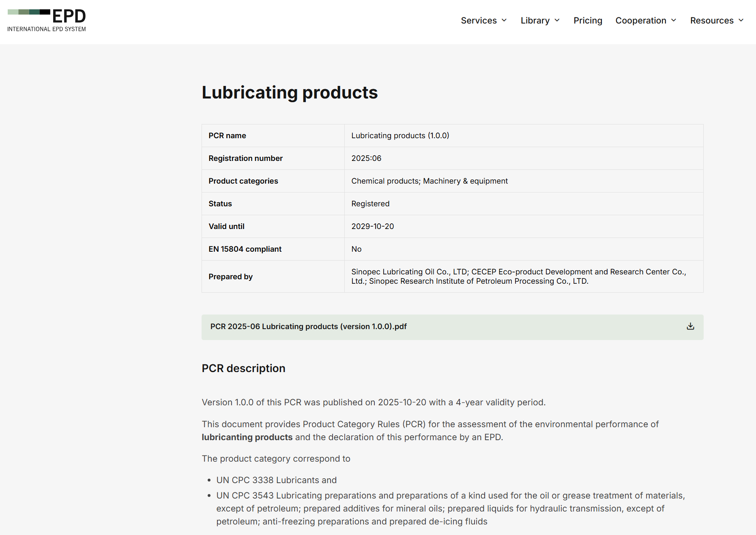
Task: Click the PCR description heading
Action: point(243,368)
